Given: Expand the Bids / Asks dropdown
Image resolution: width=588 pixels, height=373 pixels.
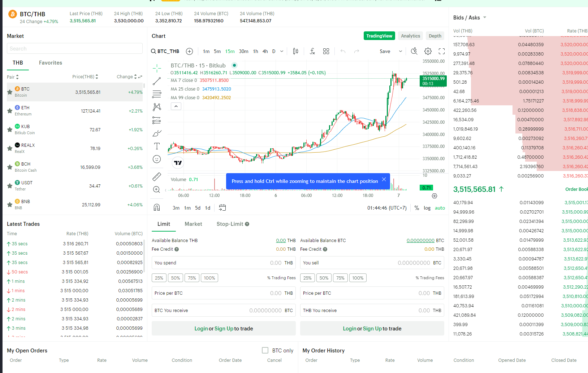Looking at the screenshot, I should pyautogui.click(x=485, y=17).
